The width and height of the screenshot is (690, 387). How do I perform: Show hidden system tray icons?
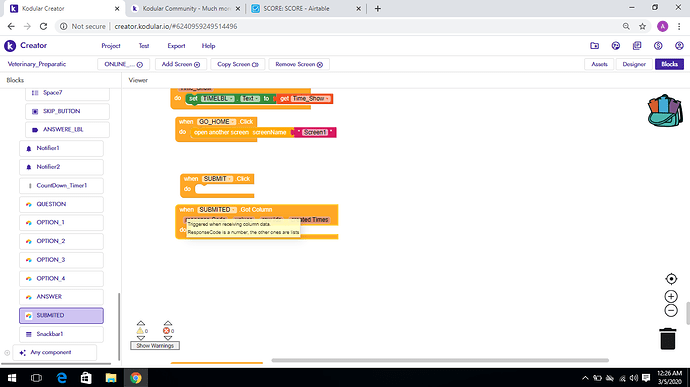tap(585, 378)
